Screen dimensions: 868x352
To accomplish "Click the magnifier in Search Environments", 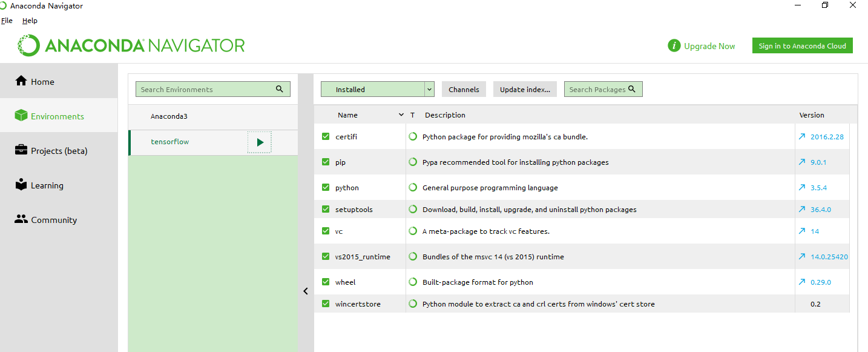I will tap(280, 89).
